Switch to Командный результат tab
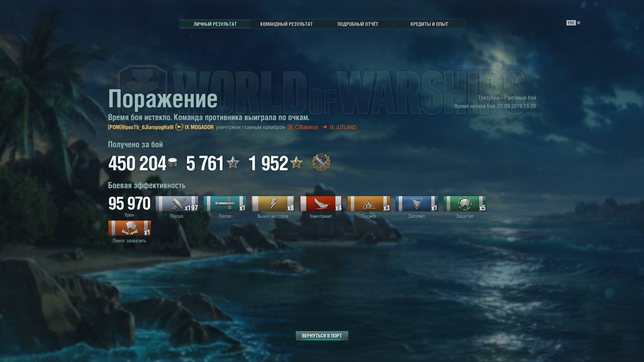 [x=286, y=24]
